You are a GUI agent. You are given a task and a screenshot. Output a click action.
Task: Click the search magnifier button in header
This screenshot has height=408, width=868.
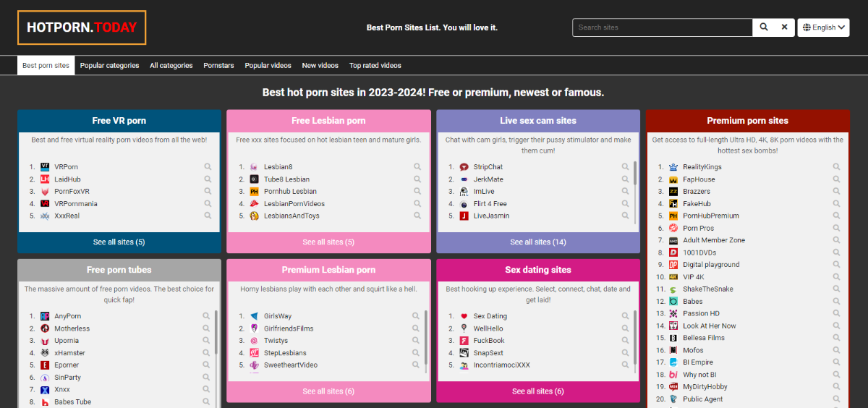[763, 27]
